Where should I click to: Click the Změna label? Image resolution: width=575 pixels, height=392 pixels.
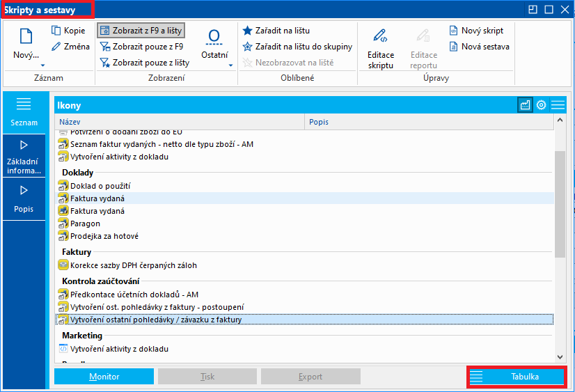pyautogui.click(x=77, y=47)
